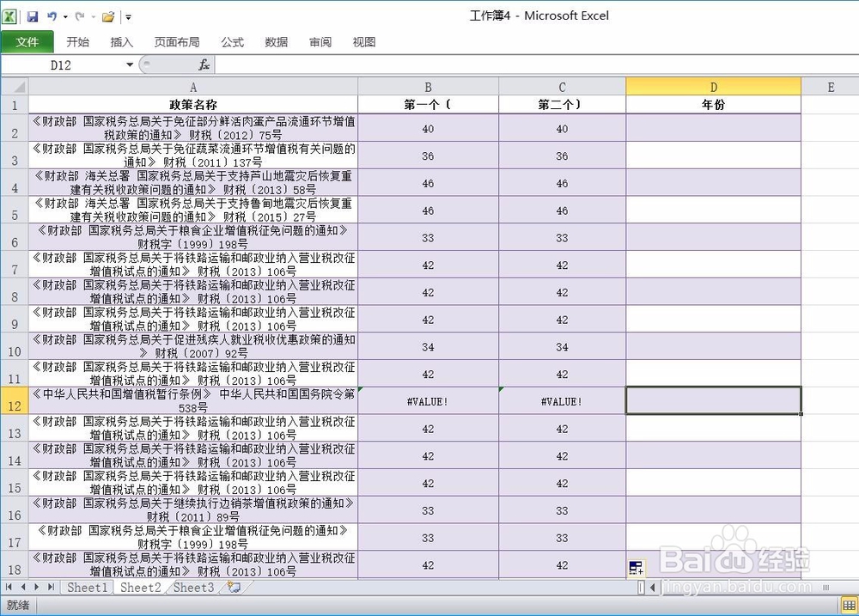
Task: Switch to Sheet2
Action: (x=140, y=588)
